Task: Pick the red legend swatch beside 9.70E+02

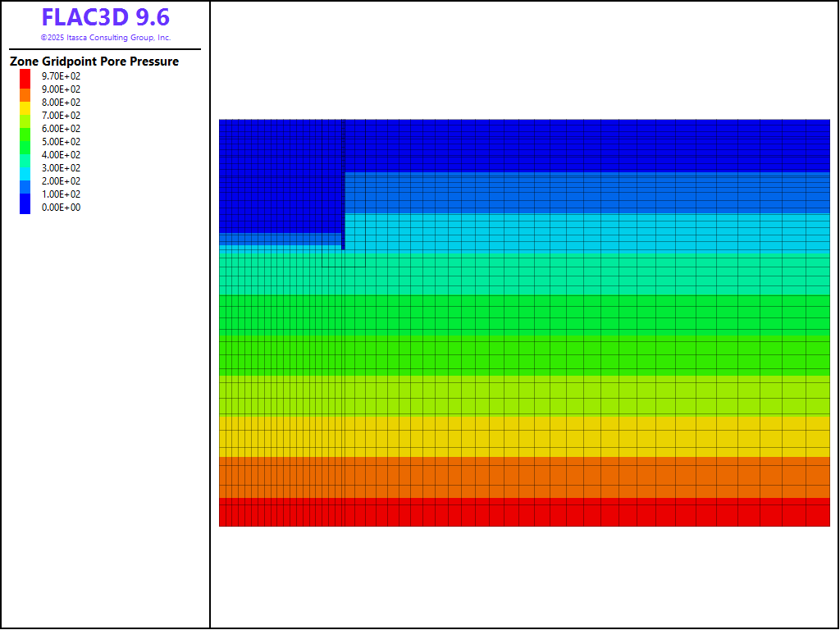Action: coord(25,76)
